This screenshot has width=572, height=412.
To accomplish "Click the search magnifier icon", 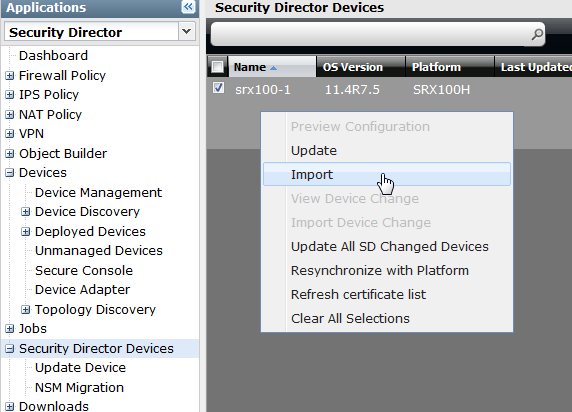I will 537,34.
